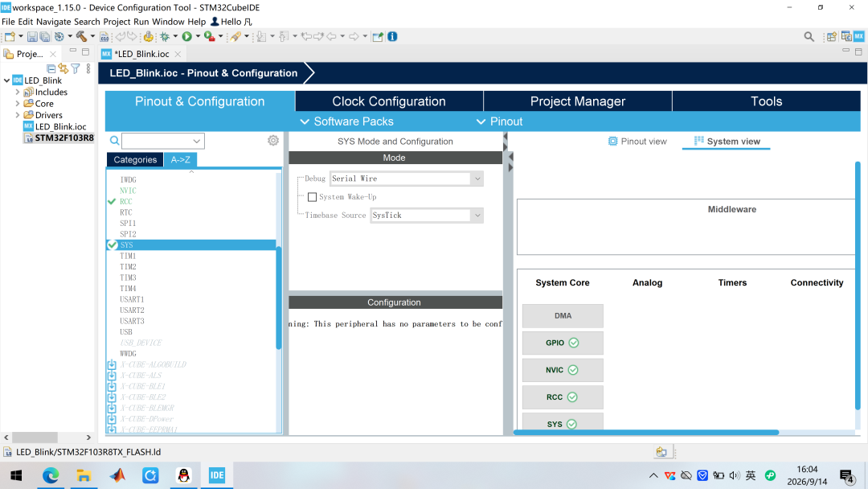Expand the Software Packs menu
The image size is (868, 489).
(347, 121)
